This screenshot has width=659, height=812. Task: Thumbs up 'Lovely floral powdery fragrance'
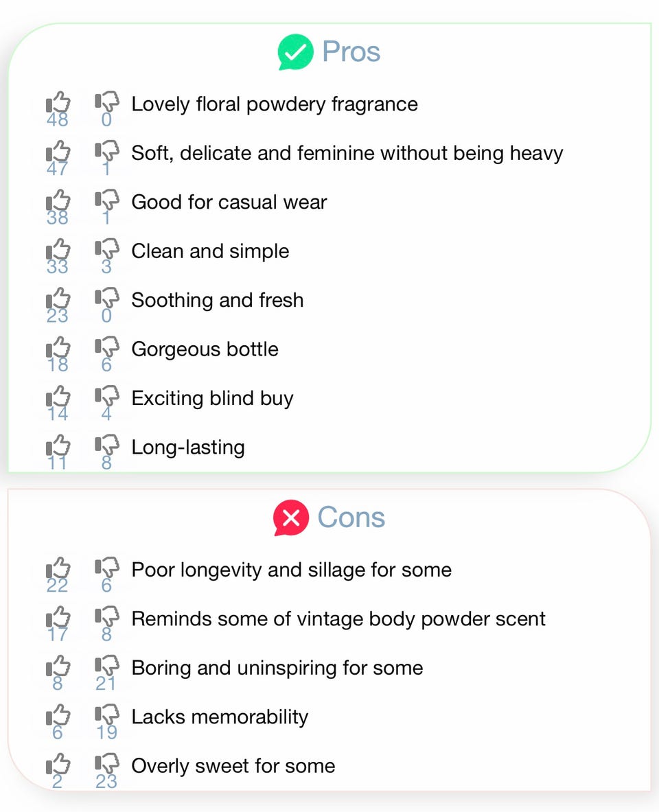click(58, 103)
